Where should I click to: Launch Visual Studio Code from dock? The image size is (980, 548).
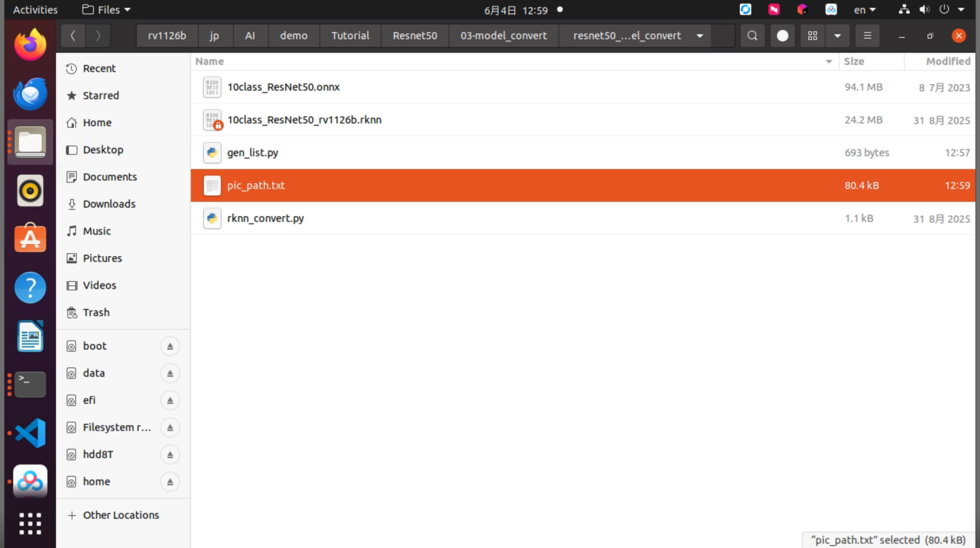tap(30, 433)
